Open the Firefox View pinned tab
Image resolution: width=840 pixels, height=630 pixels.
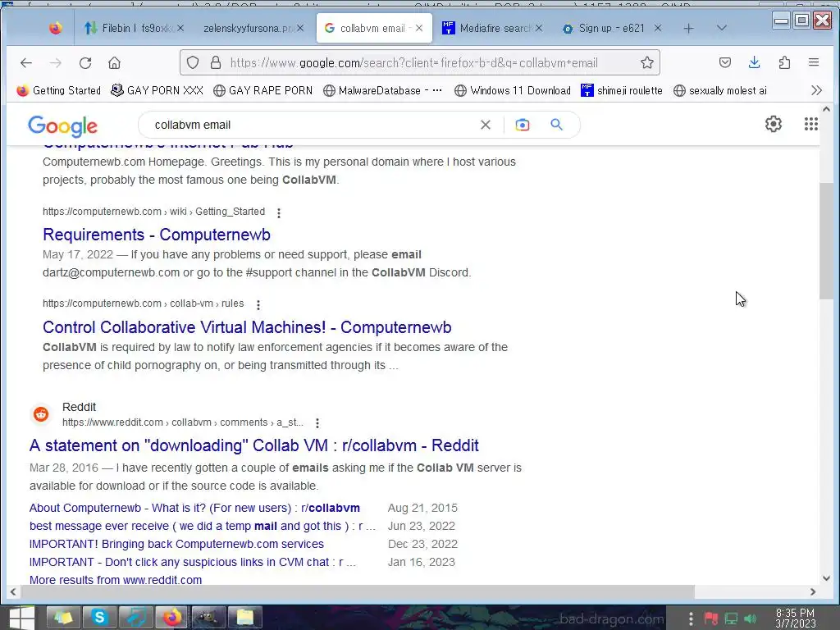point(55,28)
